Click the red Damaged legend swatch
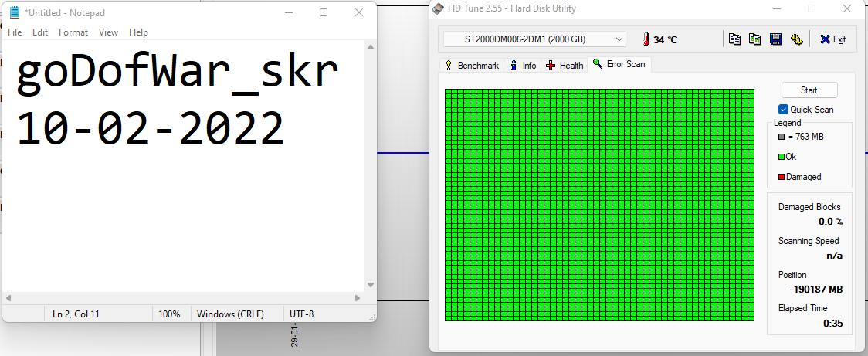868x356 pixels. point(782,177)
